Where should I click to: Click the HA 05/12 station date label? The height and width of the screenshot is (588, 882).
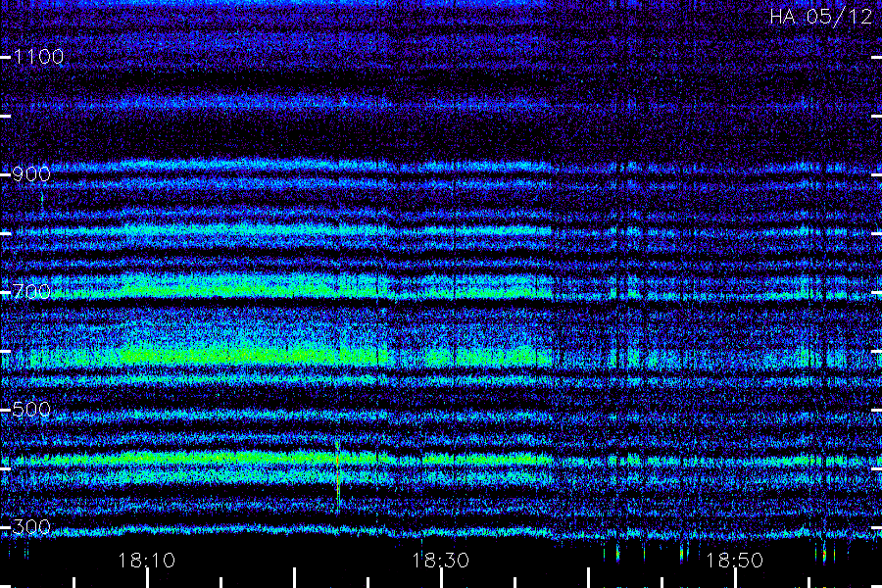[820, 17]
